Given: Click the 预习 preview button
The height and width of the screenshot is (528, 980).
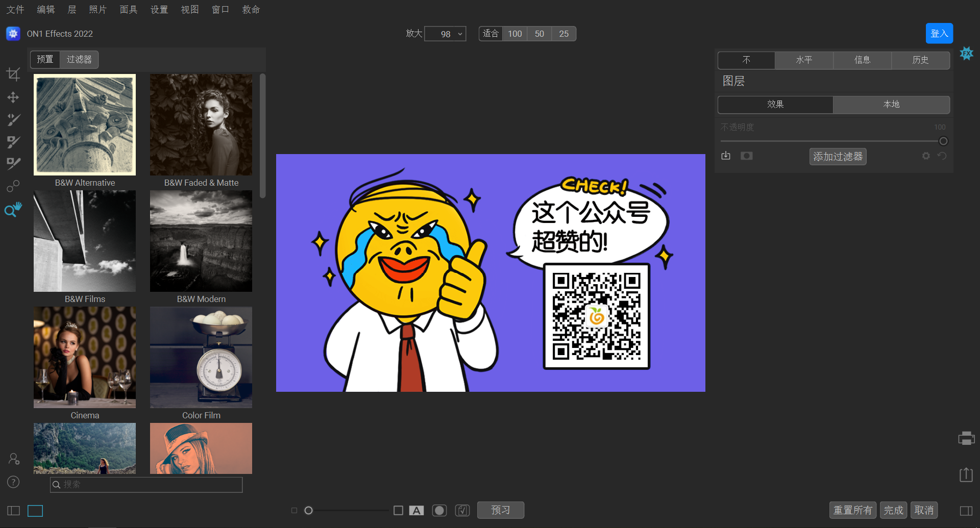Looking at the screenshot, I should (x=501, y=510).
